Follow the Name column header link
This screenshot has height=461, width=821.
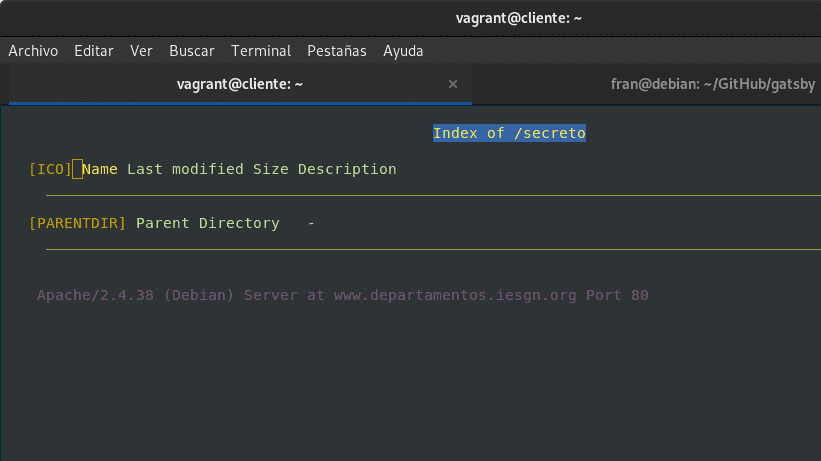pos(100,169)
